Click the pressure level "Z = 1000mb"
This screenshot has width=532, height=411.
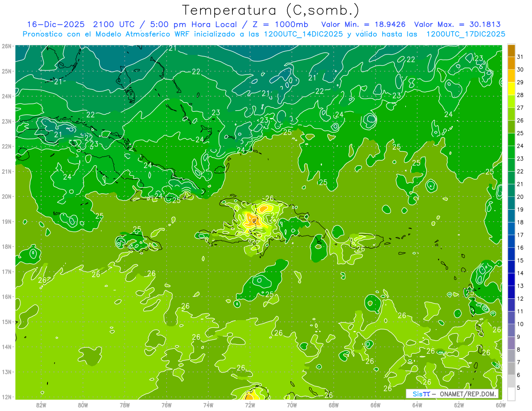click(280, 24)
